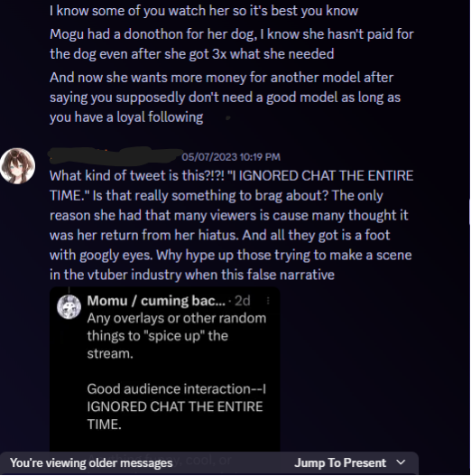471x476 pixels.
Task: Open the anime girl user avatar profile
Action: click(17, 166)
